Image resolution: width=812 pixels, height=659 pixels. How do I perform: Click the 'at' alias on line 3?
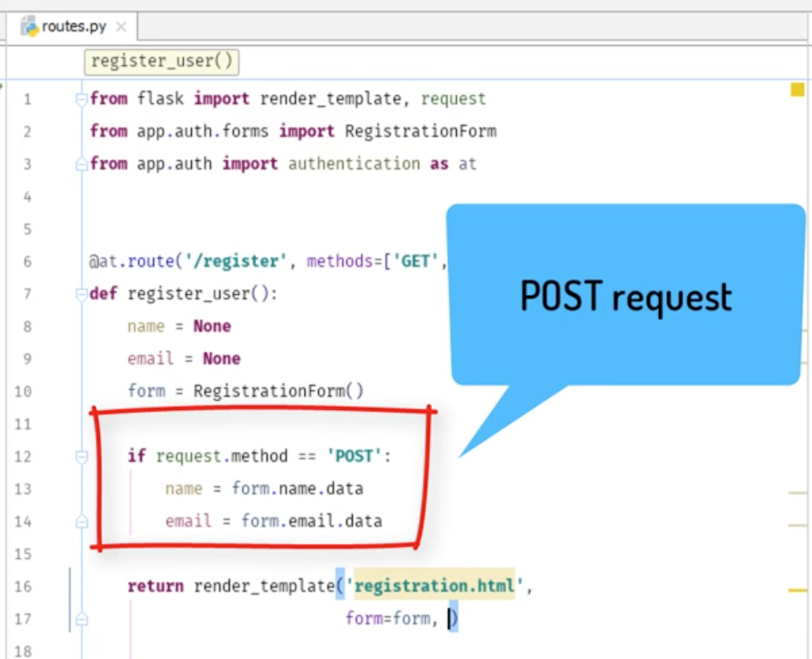click(x=467, y=164)
